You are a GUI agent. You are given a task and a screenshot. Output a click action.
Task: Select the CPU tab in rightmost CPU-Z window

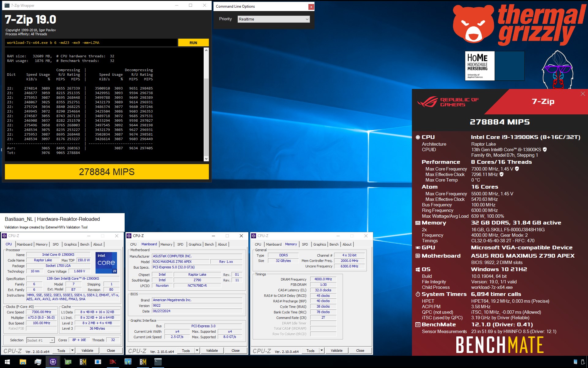[258, 244]
